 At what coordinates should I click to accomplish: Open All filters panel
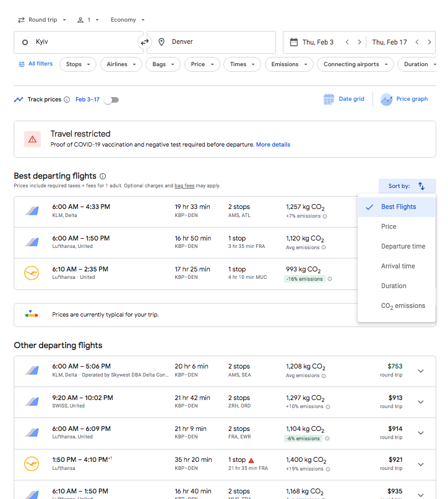pyautogui.click(x=35, y=64)
